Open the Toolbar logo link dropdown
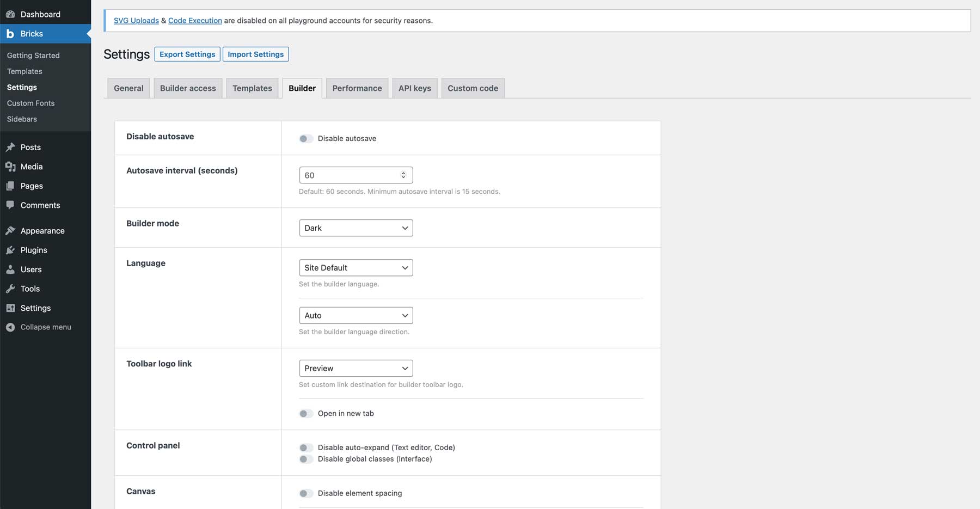The width and height of the screenshot is (980, 509). click(x=356, y=368)
